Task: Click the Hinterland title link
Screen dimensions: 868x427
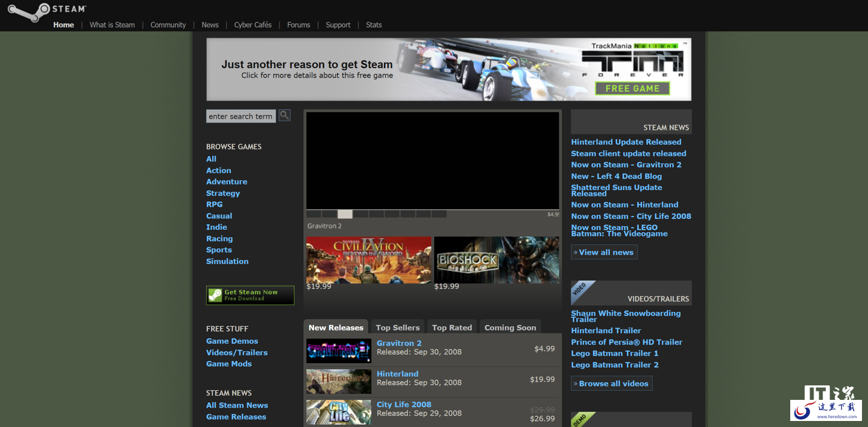Action: pyautogui.click(x=397, y=374)
